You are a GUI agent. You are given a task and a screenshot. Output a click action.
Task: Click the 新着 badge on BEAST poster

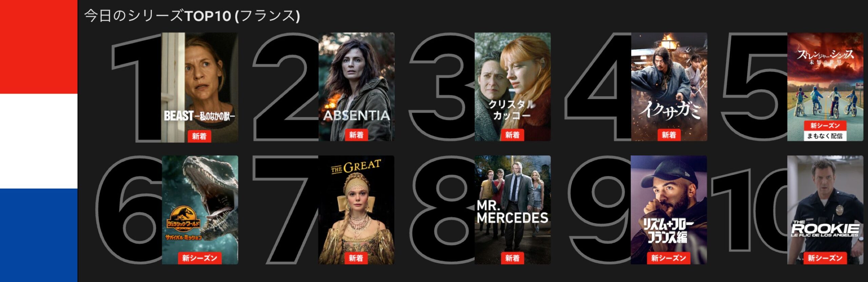click(199, 136)
